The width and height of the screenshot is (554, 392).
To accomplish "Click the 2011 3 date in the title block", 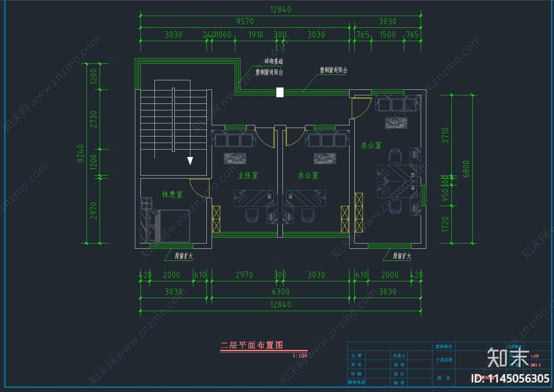I will coord(535,365).
